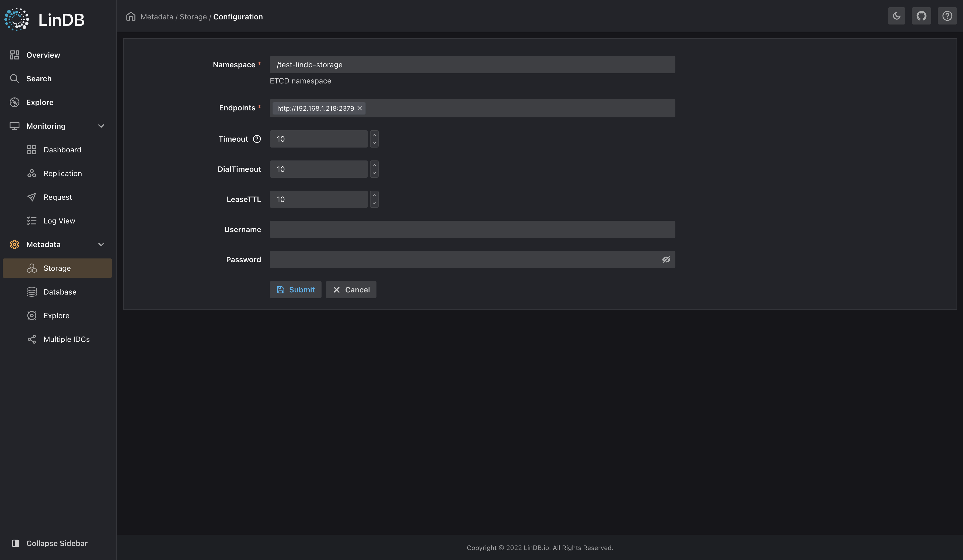Open the Database page under Metadata
Screen dimensions: 963x560
click(x=60, y=292)
